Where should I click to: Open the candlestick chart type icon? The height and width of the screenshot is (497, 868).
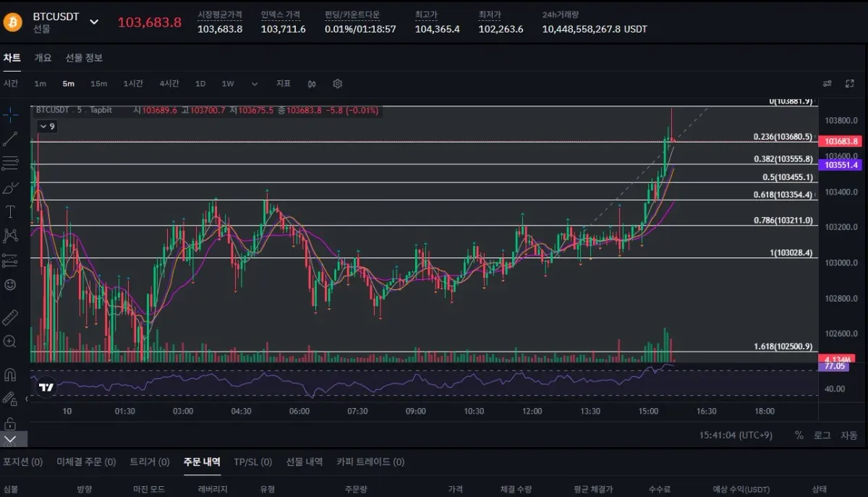click(312, 84)
